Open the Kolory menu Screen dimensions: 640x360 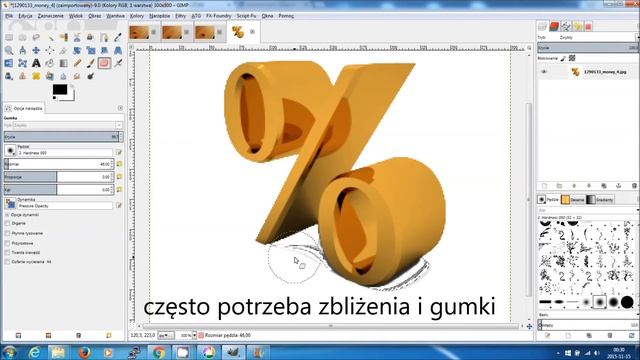[x=137, y=16]
